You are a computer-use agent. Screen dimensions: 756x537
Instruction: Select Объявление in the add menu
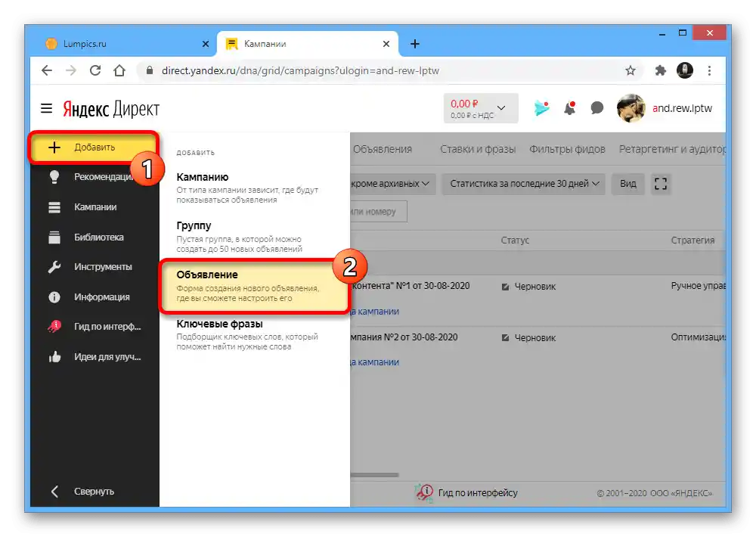[x=253, y=286]
